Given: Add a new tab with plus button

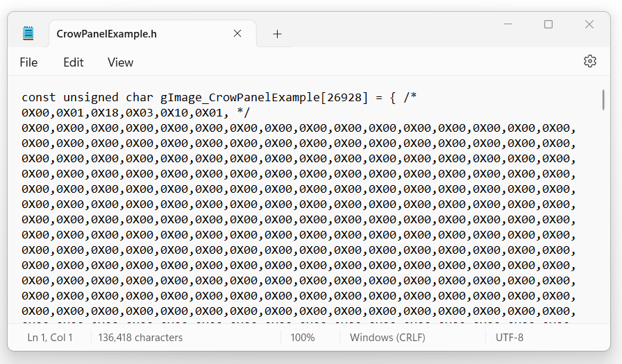Looking at the screenshot, I should point(277,34).
